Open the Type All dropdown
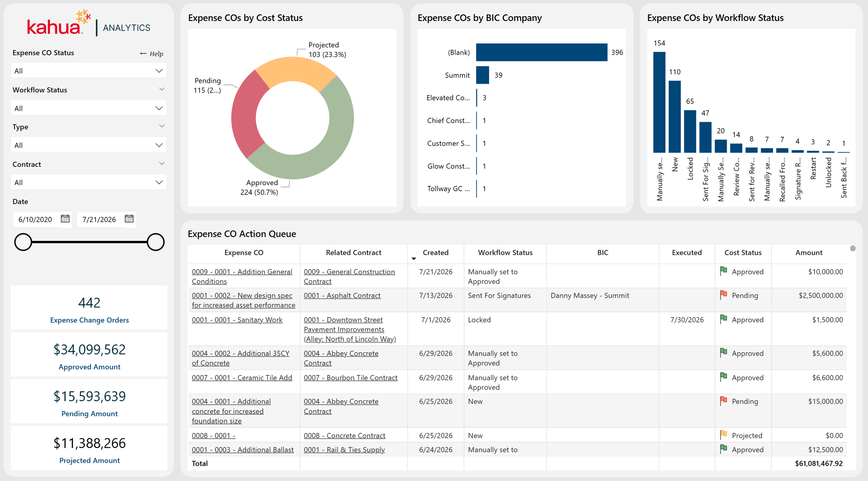This screenshot has width=868, height=481. (x=89, y=145)
